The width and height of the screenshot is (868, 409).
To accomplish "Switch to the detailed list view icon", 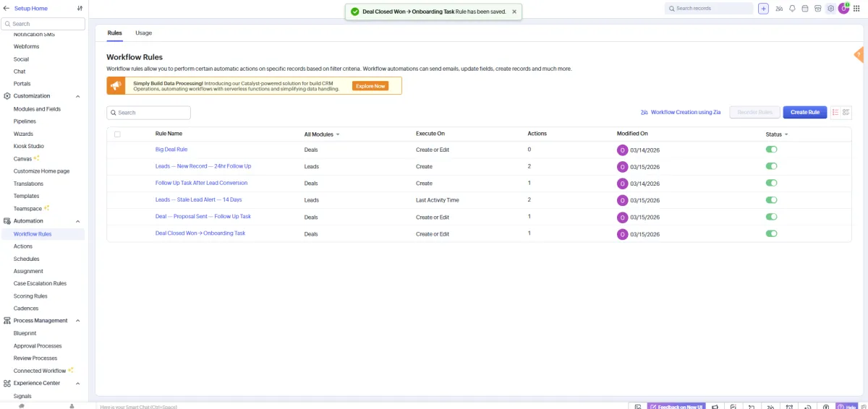I will (846, 112).
